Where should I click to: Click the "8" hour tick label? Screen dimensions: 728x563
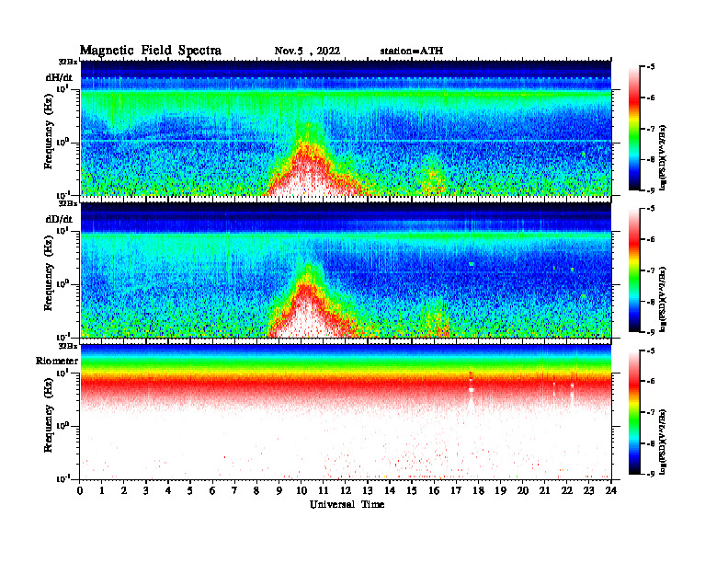[256, 490]
